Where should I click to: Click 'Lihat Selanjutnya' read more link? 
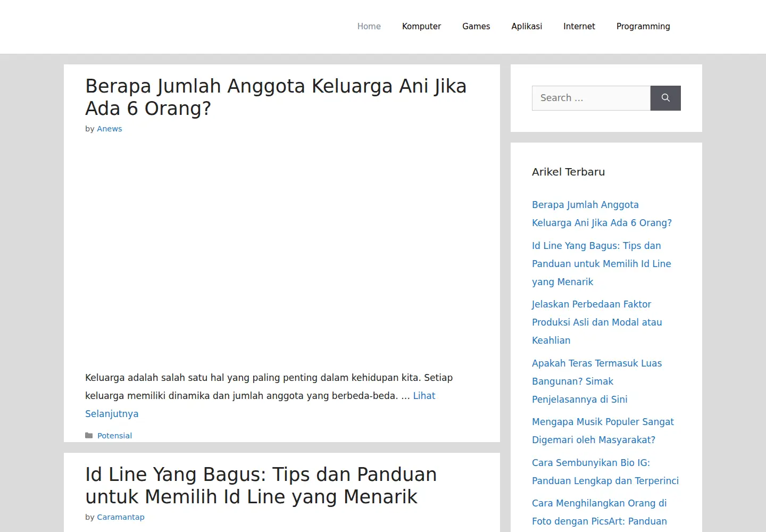click(x=260, y=405)
